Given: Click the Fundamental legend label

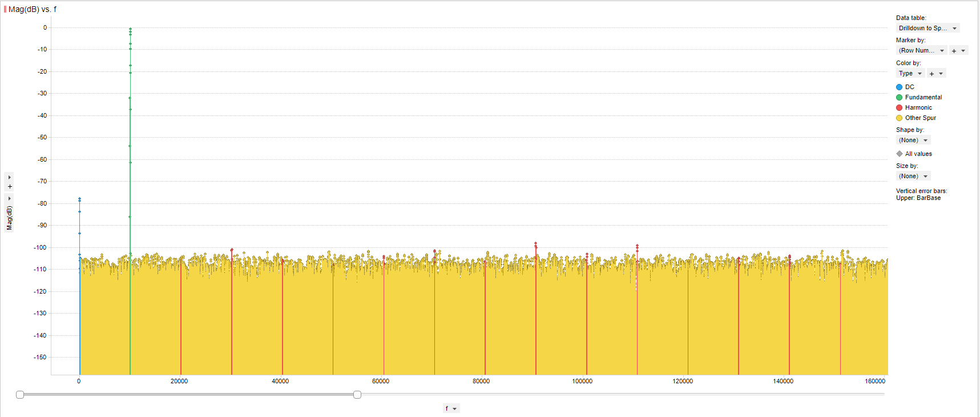Looking at the screenshot, I should click(923, 98).
